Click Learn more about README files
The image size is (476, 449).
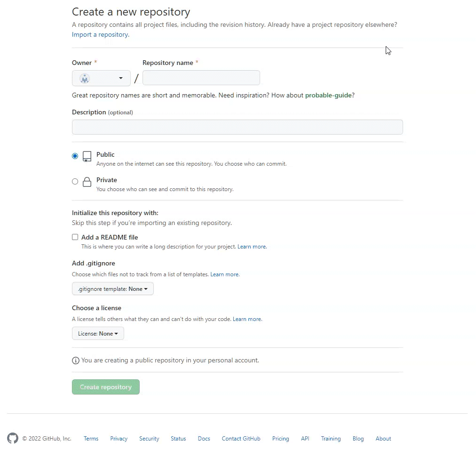(251, 246)
